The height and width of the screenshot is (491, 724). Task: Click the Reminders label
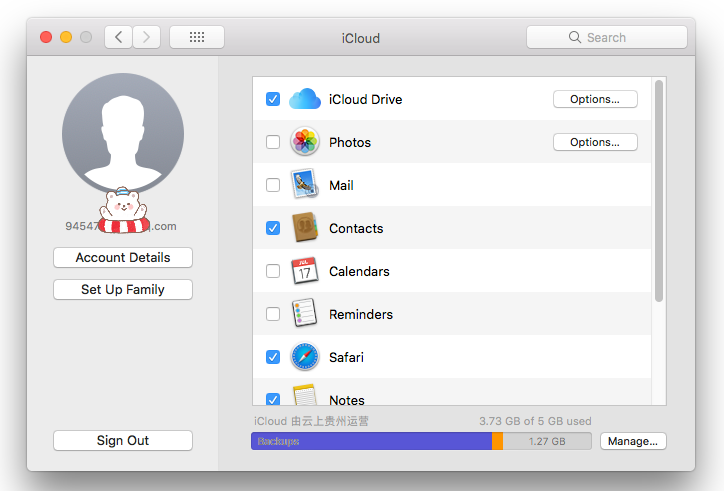pyautogui.click(x=361, y=314)
